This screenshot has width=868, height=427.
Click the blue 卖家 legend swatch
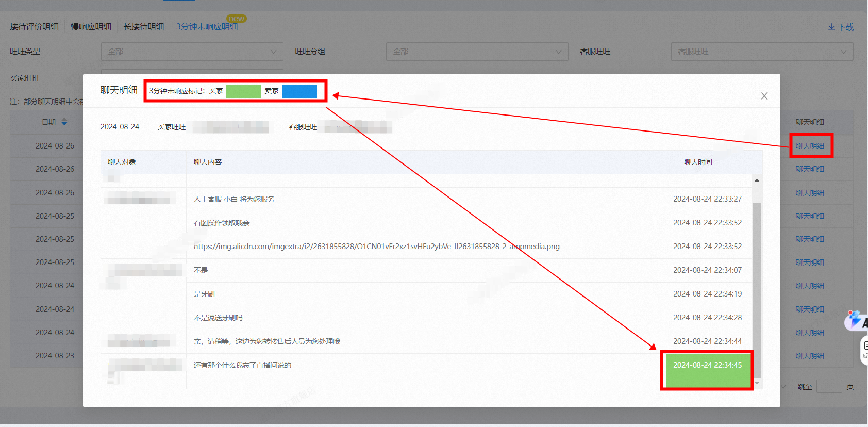[x=299, y=91]
